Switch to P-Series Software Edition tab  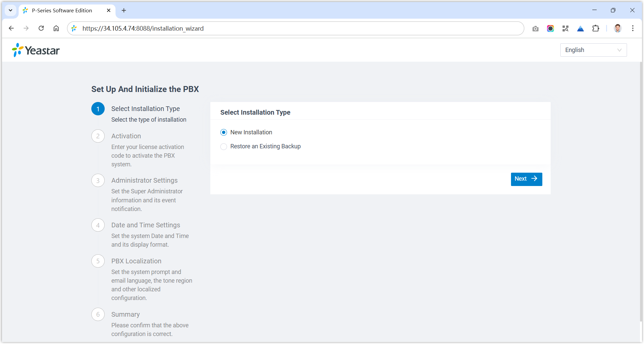pyautogui.click(x=62, y=11)
